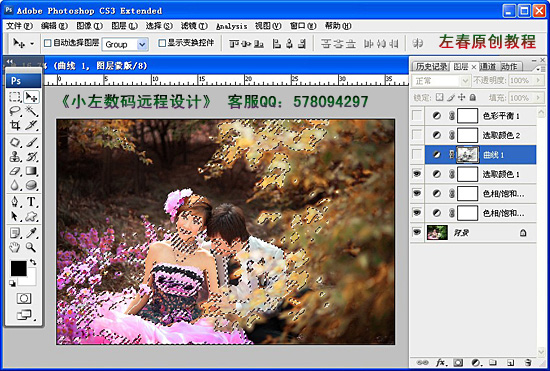Select the Magic Wand tool
The image size is (550, 371).
tap(31, 111)
